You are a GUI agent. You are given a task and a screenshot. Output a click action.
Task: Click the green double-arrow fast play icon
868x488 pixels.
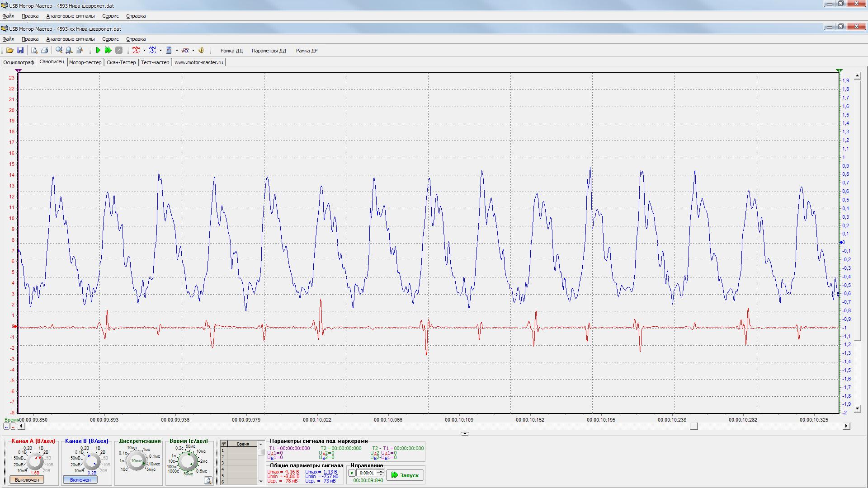click(x=108, y=50)
